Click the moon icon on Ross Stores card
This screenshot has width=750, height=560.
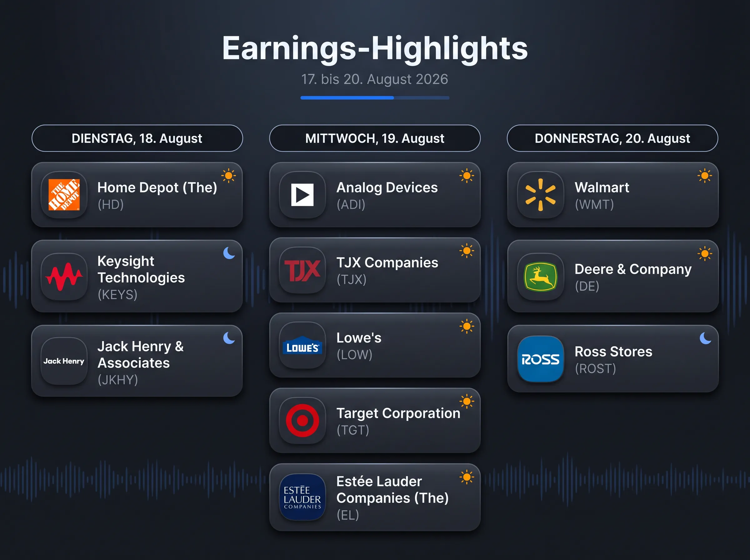[x=705, y=338]
